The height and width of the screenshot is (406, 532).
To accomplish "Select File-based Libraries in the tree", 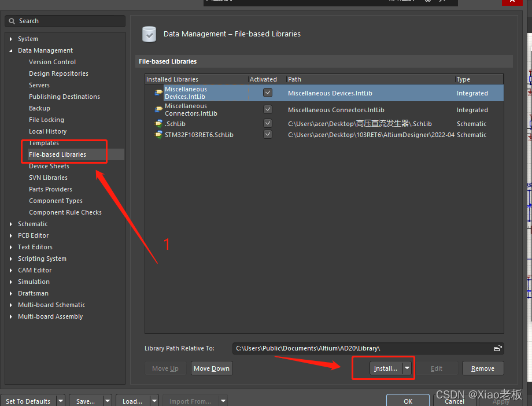I will point(58,154).
